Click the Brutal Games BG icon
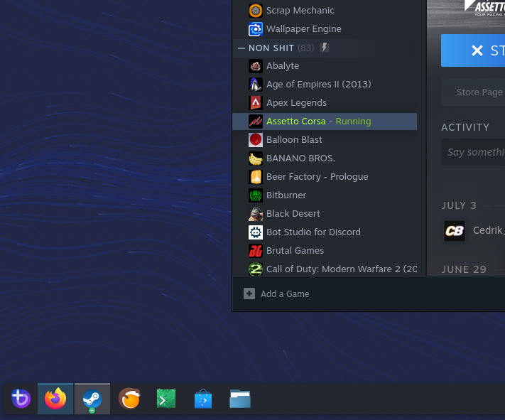The height and width of the screenshot is (420, 505). (x=256, y=251)
